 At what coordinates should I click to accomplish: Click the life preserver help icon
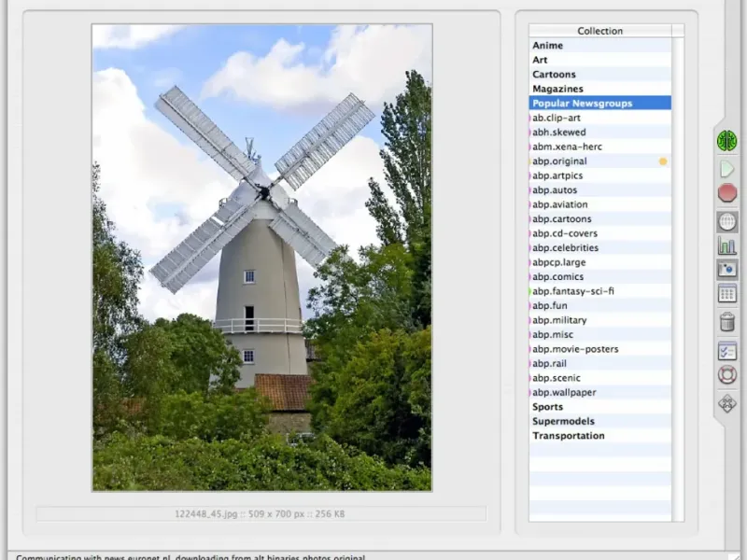click(x=727, y=375)
